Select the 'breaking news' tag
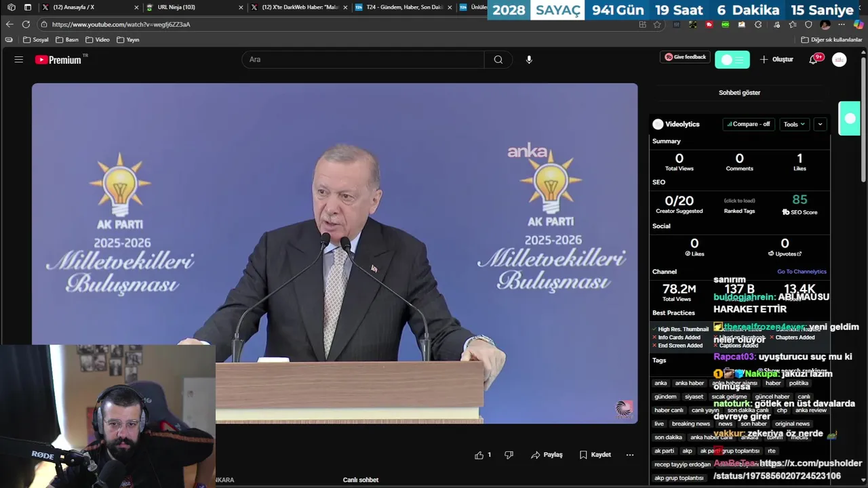868x488 pixels. (x=690, y=424)
